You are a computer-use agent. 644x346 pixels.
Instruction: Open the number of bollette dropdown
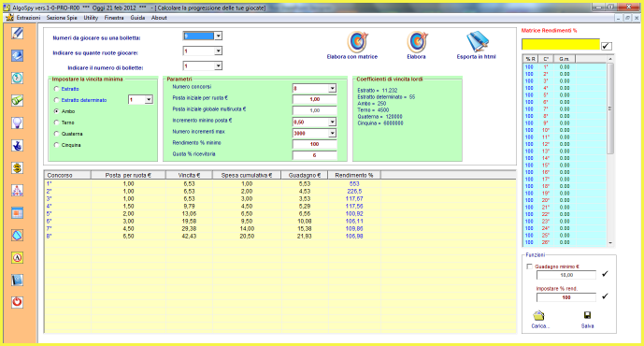218,65
